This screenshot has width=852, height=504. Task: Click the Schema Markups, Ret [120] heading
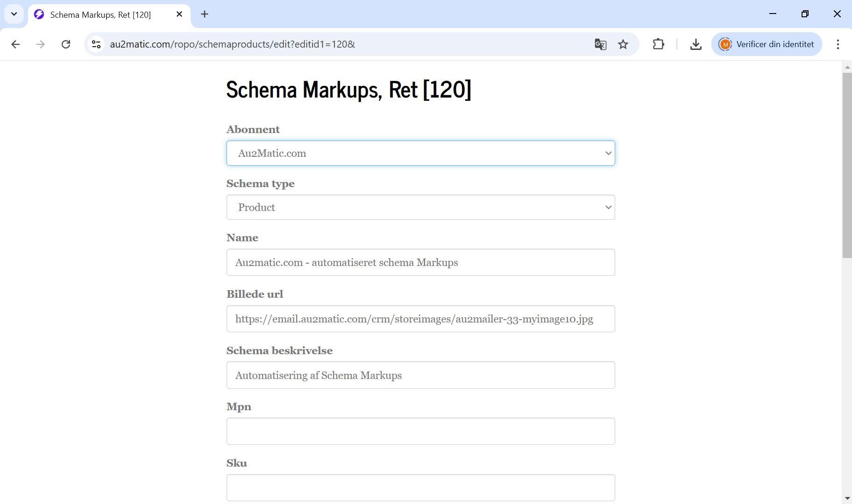click(348, 89)
